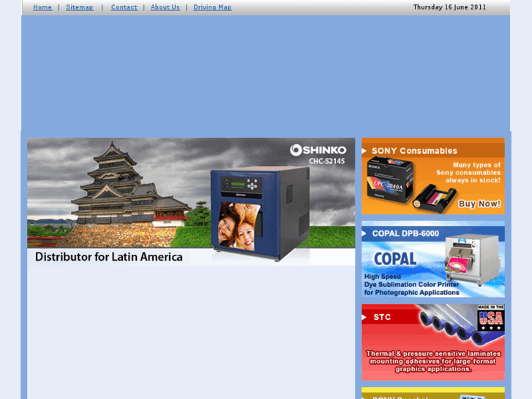
Task: Open the Home link
Action: point(42,7)
